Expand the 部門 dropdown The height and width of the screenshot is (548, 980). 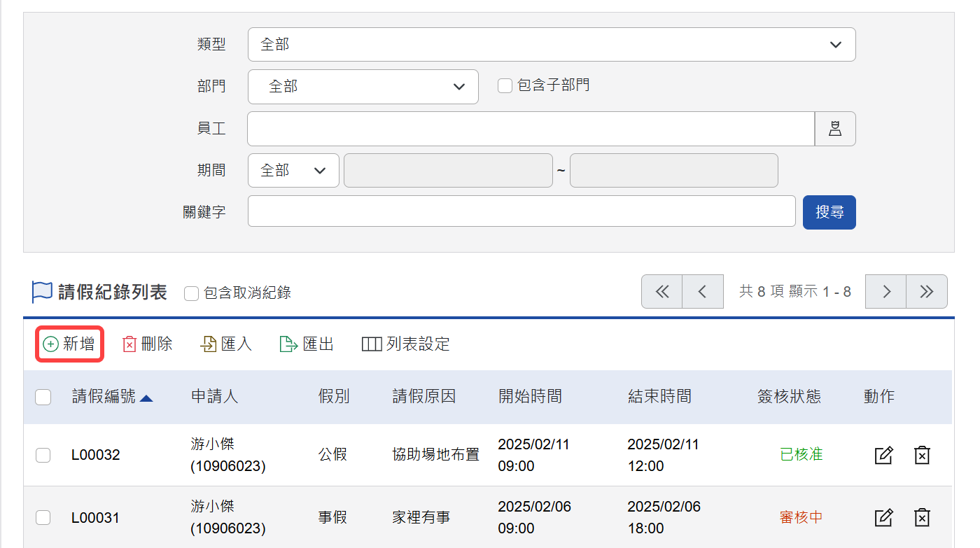363,87
